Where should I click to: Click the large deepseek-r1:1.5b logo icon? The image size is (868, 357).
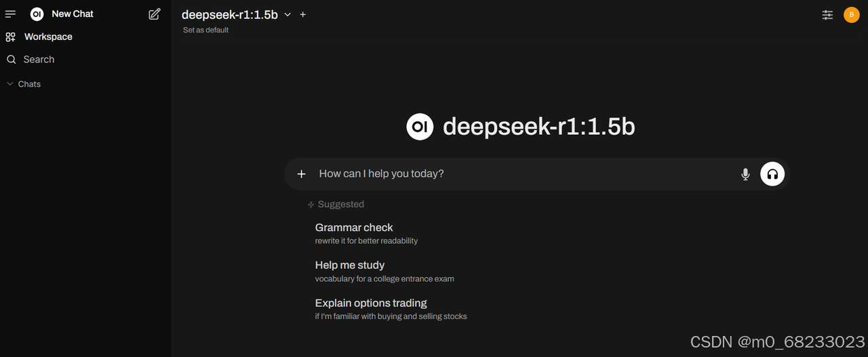(420, 127)
